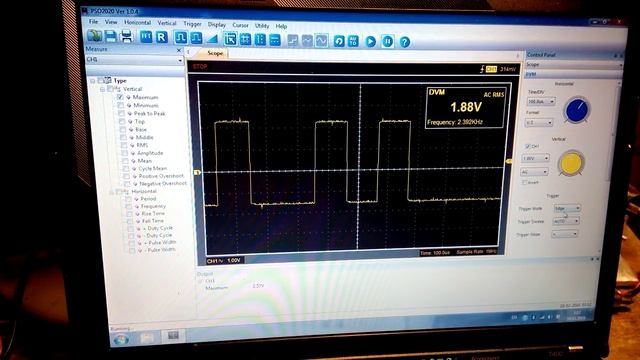This screenshot has width=640, height=360.
Task: Click the Pause acquisition icon
Action: pyautogui.click(x=387, y=41)
